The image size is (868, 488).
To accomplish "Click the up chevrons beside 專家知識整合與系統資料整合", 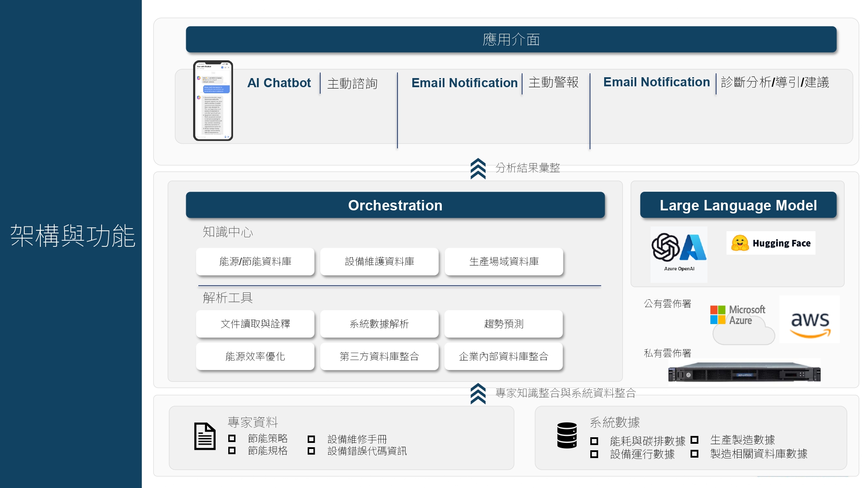I will pos(478,393).
